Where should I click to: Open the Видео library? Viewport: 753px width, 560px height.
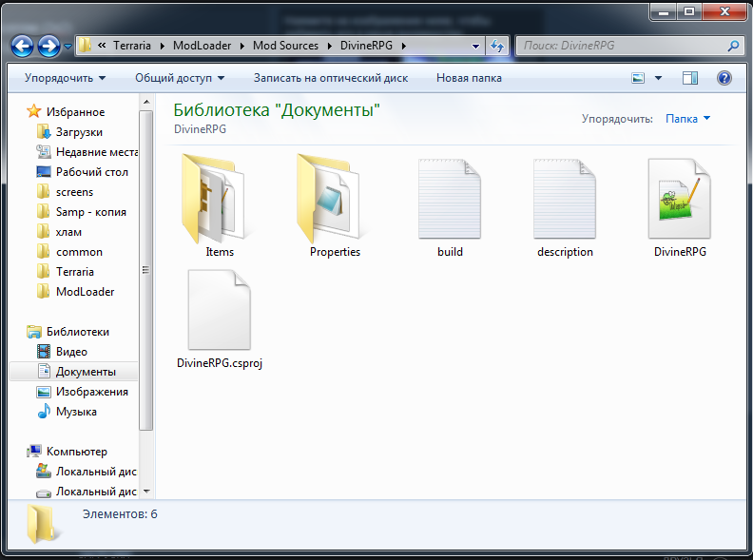point(62,352)
